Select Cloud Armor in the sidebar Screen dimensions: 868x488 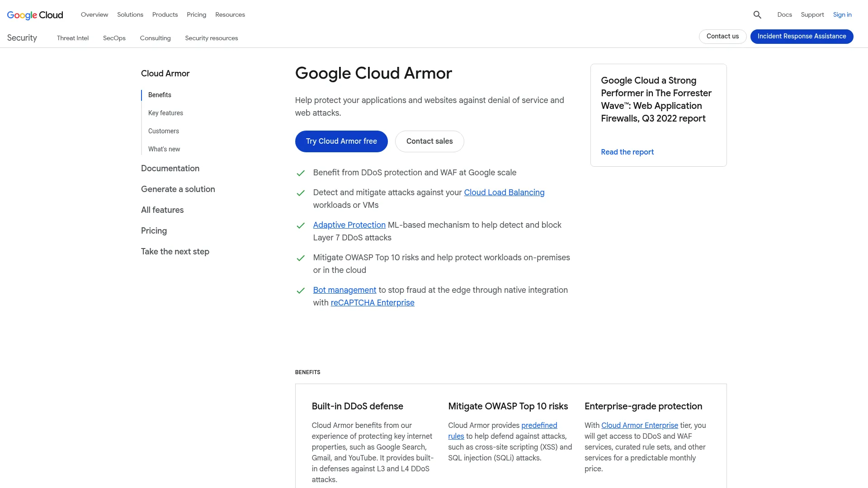click(165, 73)
